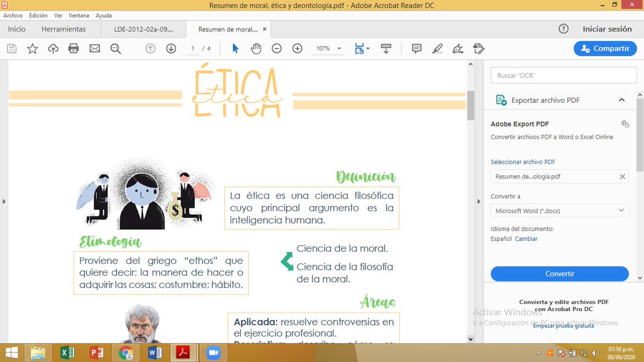Expand the left navigation pane arrow

coord(4,202)
